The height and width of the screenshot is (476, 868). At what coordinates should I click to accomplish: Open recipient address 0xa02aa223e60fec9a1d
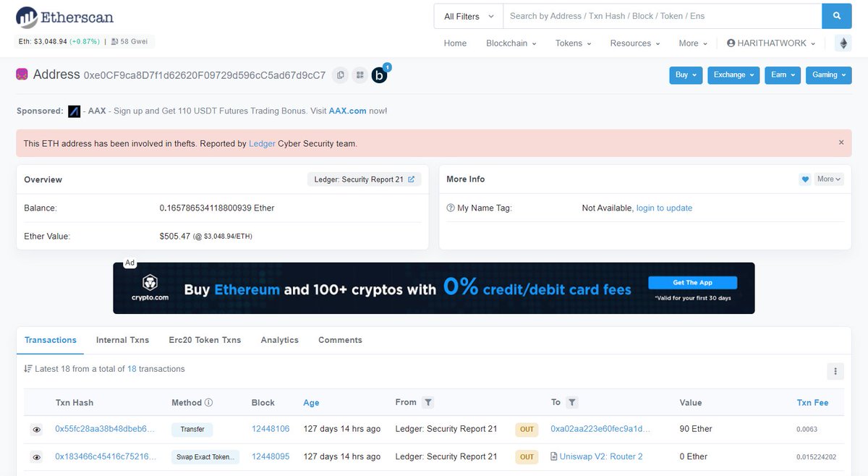pyautogui.click(x=600, y=429)
